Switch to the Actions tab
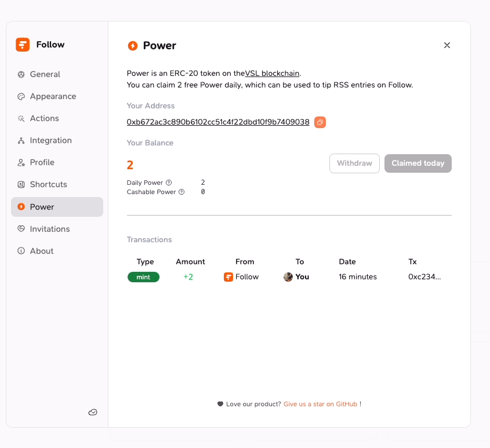This screenshot has height=448, width=490. click(57, 118)
